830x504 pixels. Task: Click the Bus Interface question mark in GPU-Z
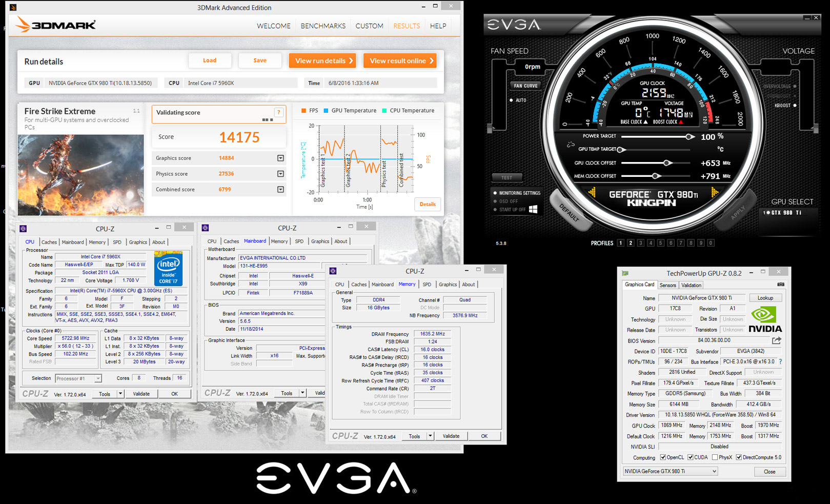(780, 361)
